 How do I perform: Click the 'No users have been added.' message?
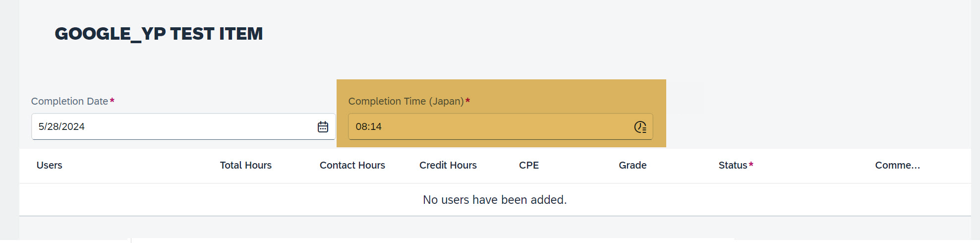click(495, 199)
